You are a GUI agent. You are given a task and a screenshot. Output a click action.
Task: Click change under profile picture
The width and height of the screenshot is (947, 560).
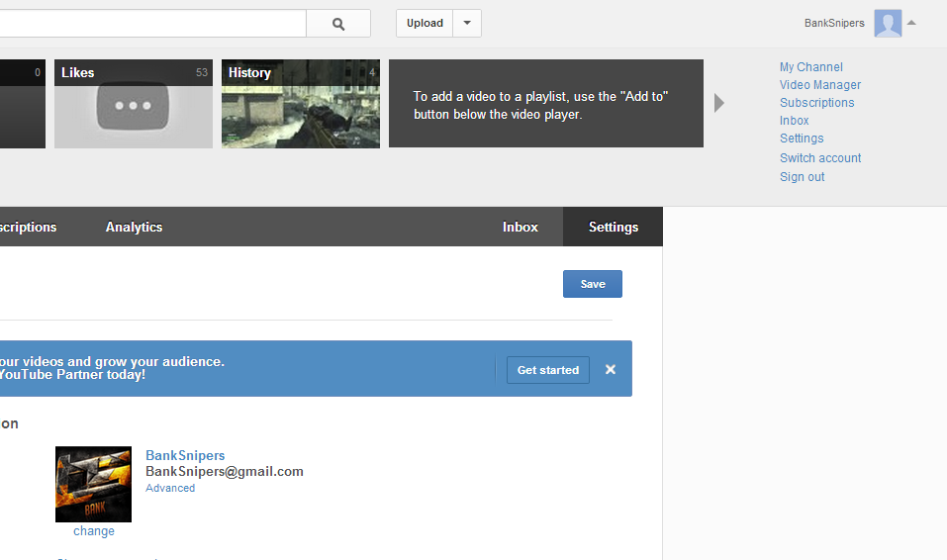click(x=94, y=531)
